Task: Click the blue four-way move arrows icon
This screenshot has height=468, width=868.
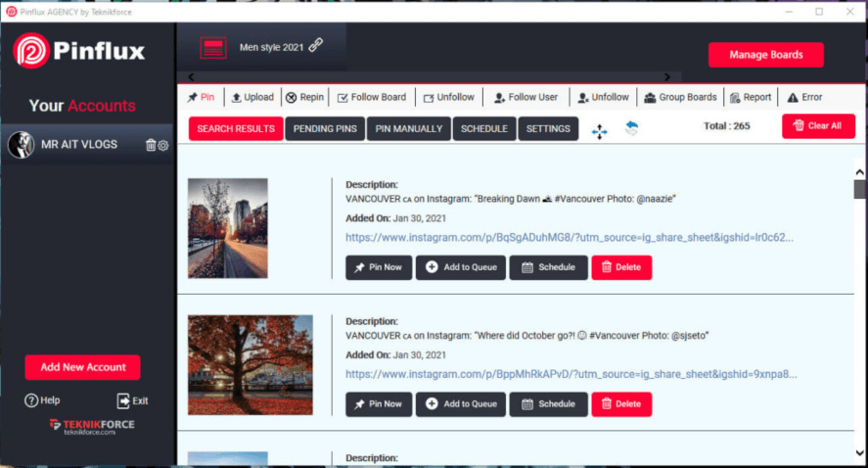Action: (x=600, y=130)
